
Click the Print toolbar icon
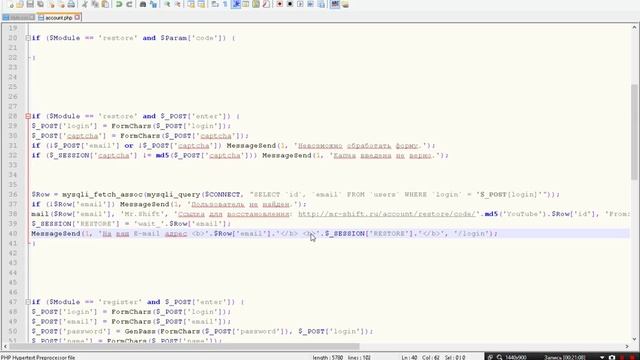tap(71, 4)
